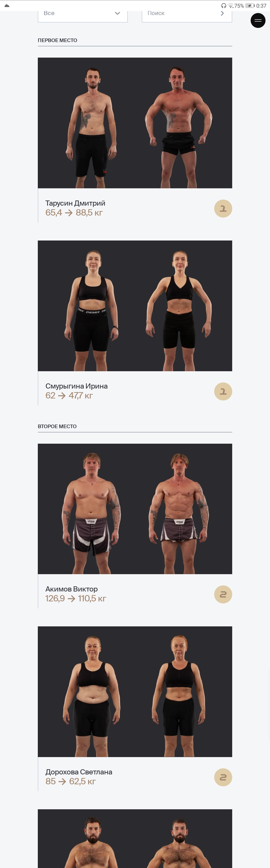Click the second place badge for Дорохова Светлана
This screenshot has height=868, width=270.
click(x=223, y=777)
